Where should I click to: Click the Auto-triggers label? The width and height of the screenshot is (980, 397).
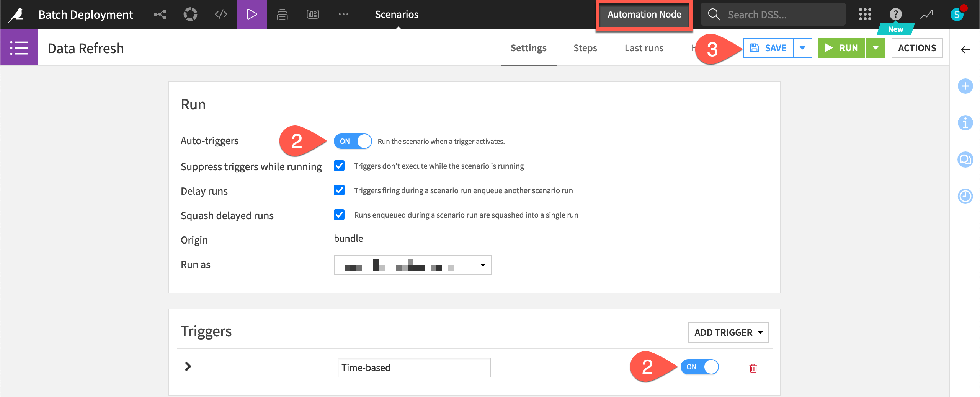click(209, 141)
